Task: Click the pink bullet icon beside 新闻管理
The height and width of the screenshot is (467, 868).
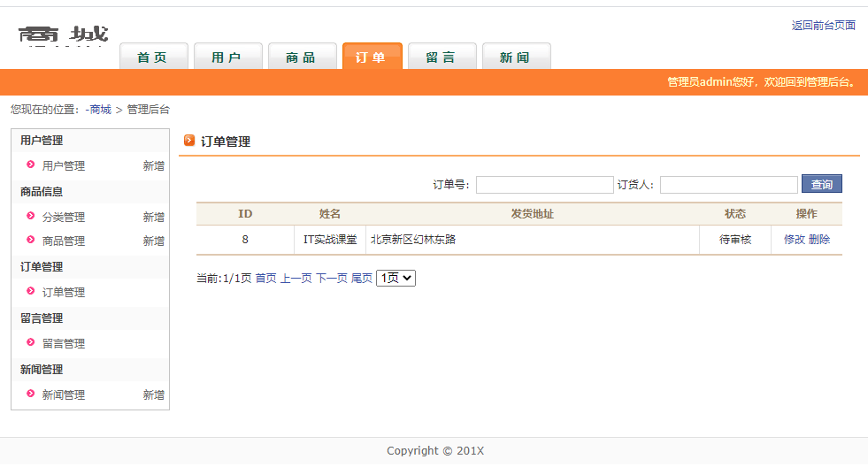Action: (30, 394)
